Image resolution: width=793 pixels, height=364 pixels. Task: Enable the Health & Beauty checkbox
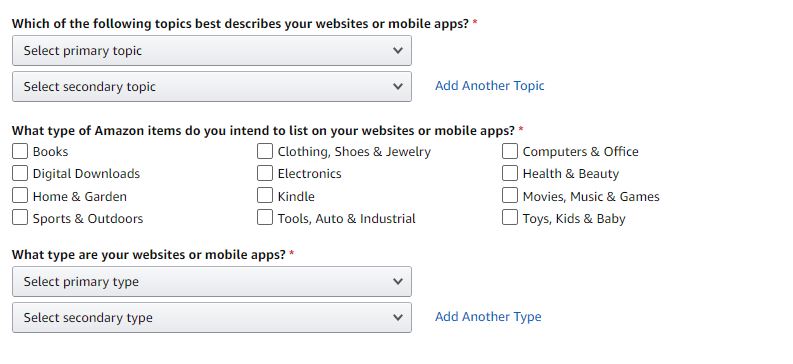pos(510,173)
